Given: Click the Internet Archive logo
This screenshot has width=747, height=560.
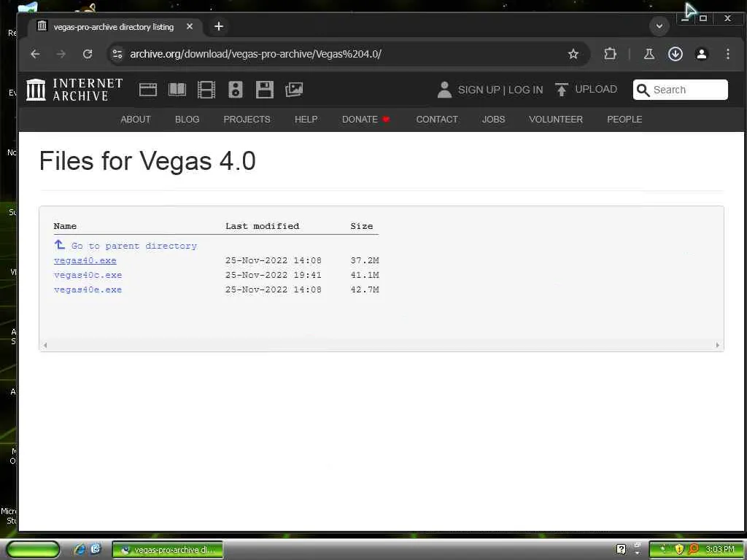Looking at the screenshot, I should click(74, 90).
